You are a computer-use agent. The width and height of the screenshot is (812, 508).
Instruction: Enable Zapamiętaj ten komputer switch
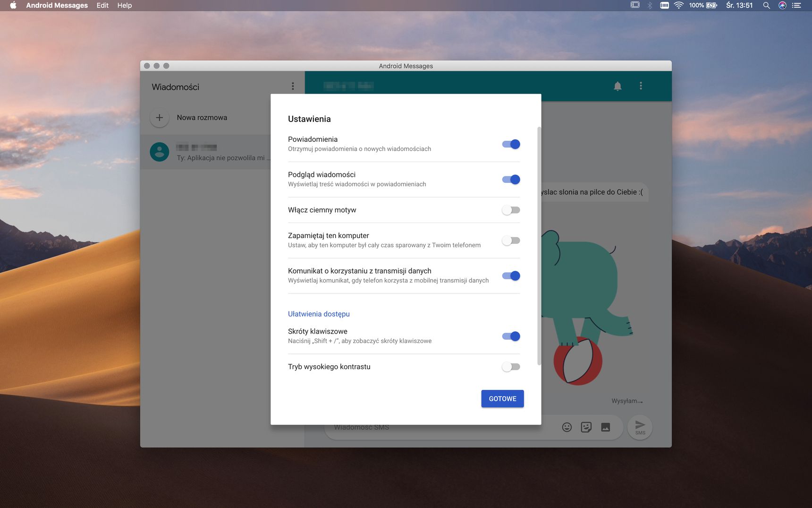511,241
